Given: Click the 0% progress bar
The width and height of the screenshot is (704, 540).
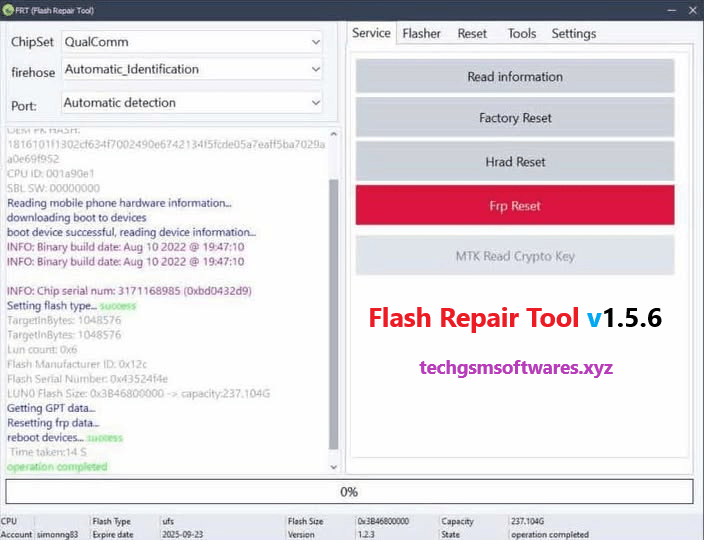Looking at the screenshot, I should (x=349, y=492).
